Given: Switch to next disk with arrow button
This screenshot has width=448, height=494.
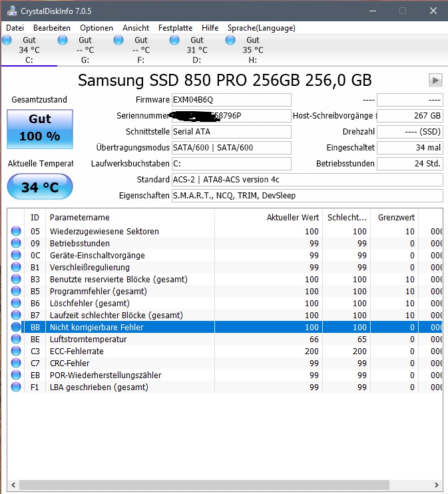Looking at the screenshot, I should pyautogui.click(x=435, y=81).
